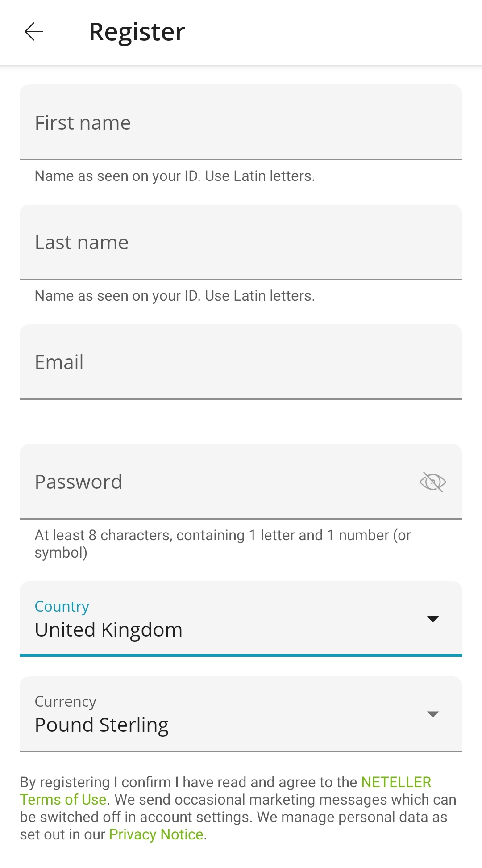Select the Email input field
Viewport: 482px width, 868px height.
point(241,362)
